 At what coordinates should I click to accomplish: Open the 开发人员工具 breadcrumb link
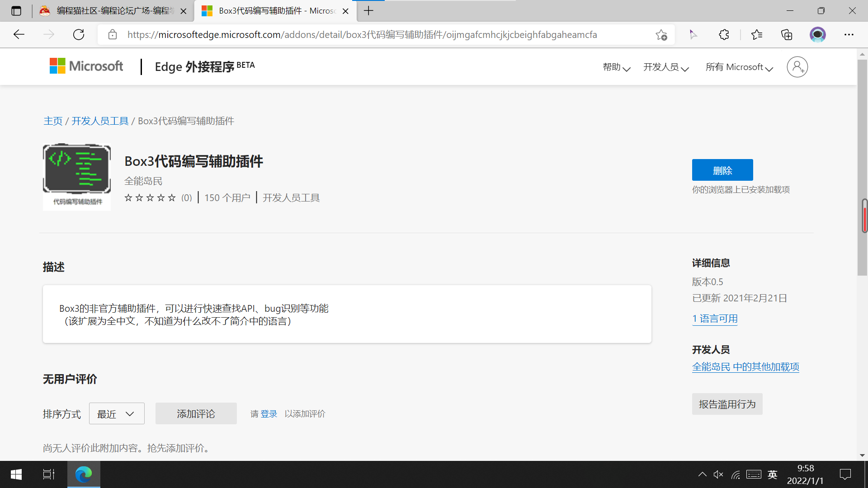tap(100, 121)
